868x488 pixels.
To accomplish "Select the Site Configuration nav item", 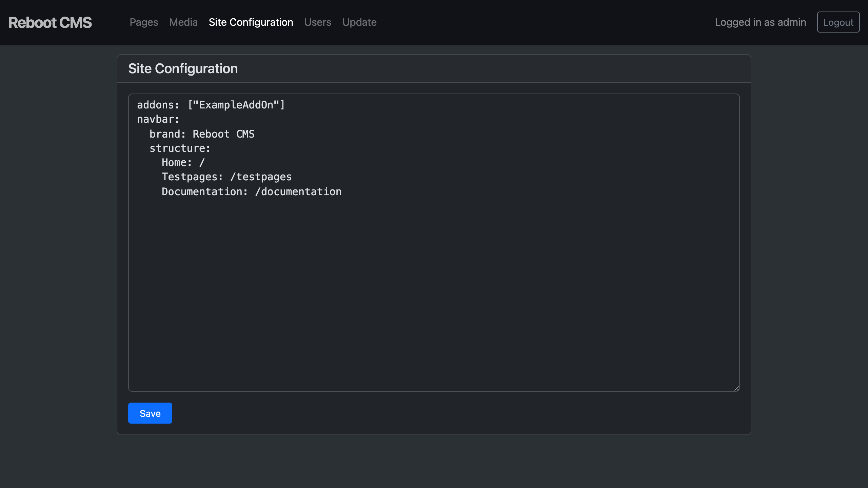I will pos(251,22).
